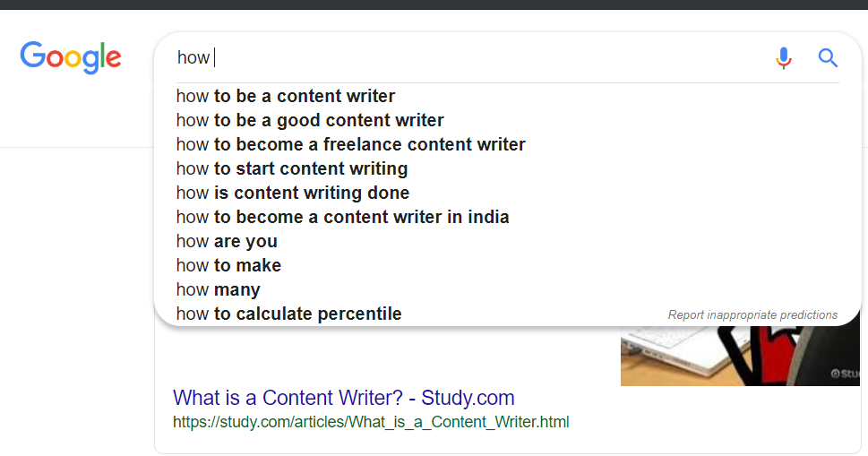Select the "how many" suggestion
The width and height of the screenshot is (868, 456).
[219, 289]
